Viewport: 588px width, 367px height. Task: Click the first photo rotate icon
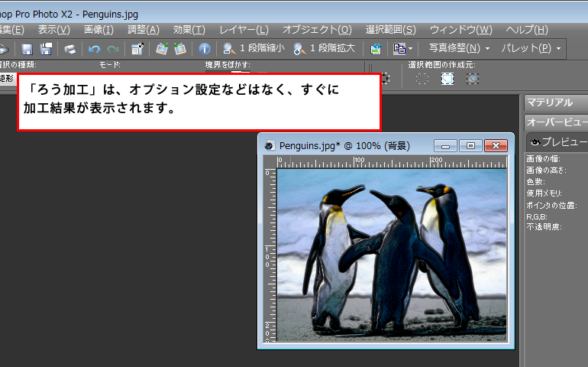[162, 49]
